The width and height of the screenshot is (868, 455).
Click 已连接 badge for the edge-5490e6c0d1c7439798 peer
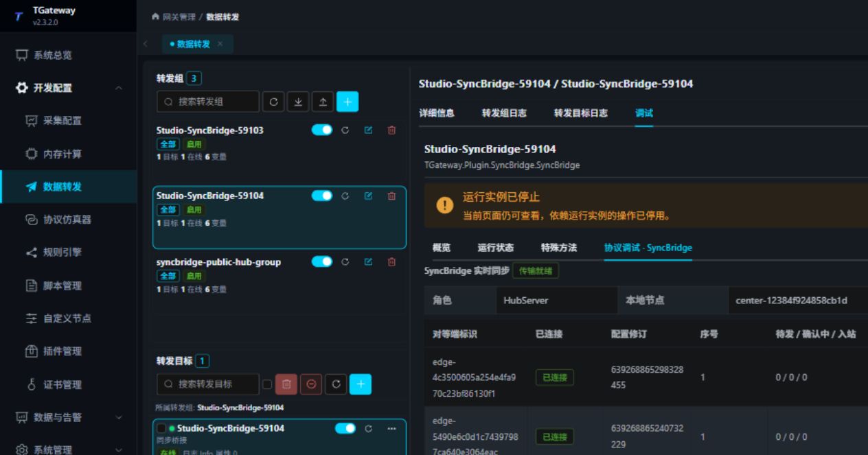point(555,436)
